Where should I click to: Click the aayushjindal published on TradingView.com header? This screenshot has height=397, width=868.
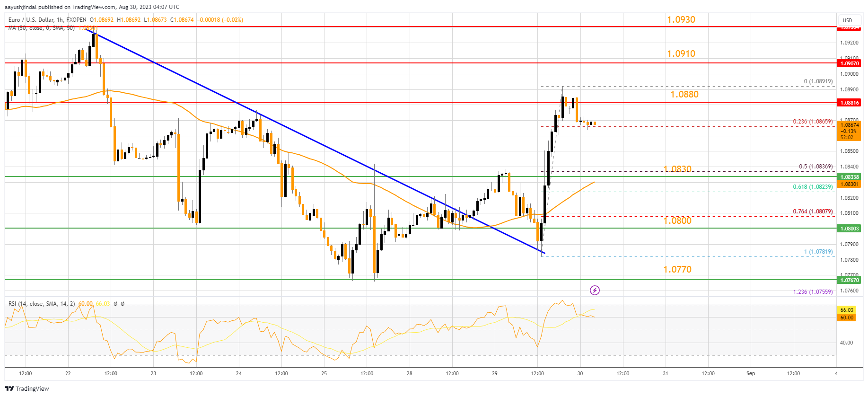tap(92, 7)
